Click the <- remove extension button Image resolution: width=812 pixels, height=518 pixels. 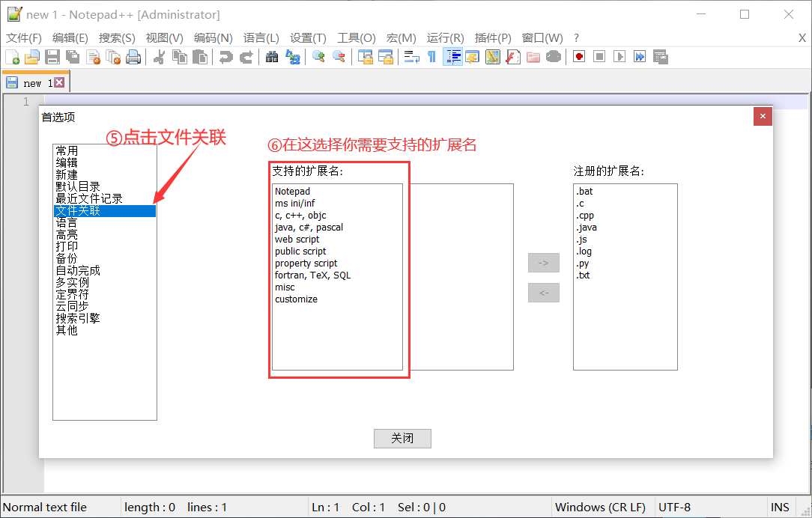coord(544,293)
